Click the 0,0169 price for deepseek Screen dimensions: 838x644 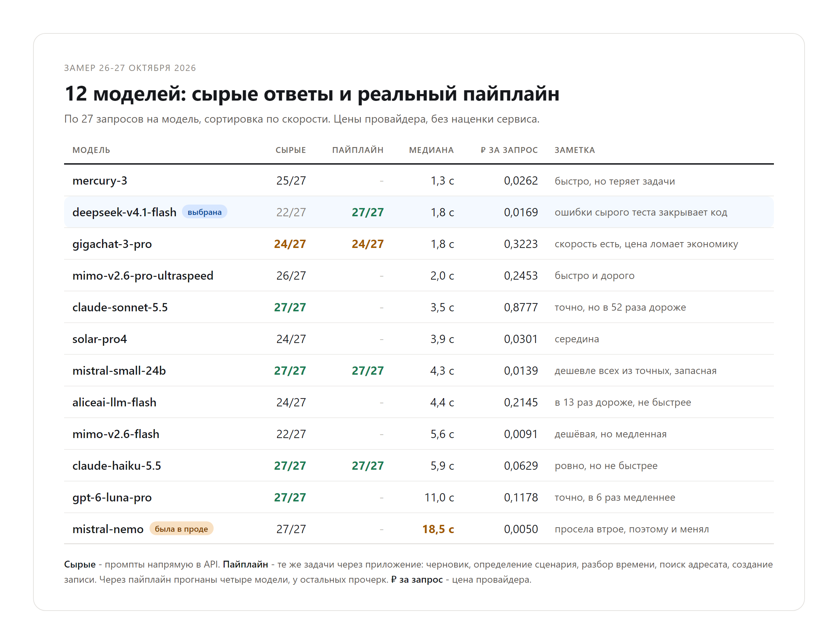[x=521, y=212]
